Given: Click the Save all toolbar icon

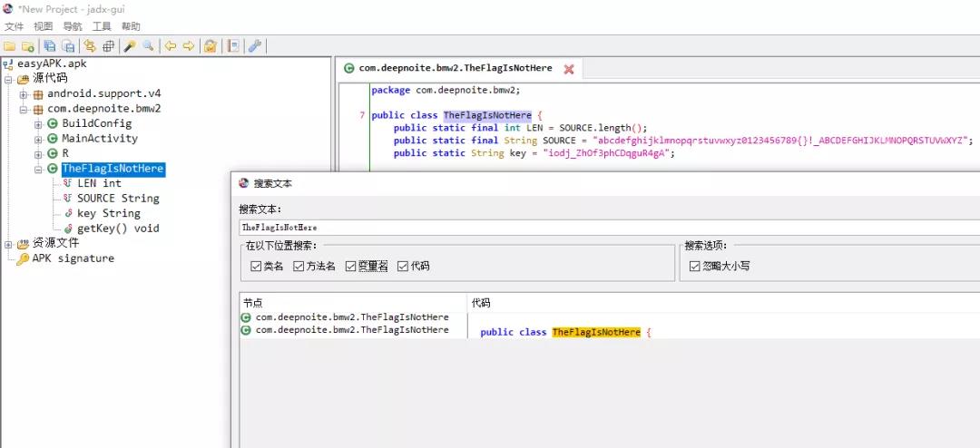Looking at the screenshot, I should coord(49,46).
